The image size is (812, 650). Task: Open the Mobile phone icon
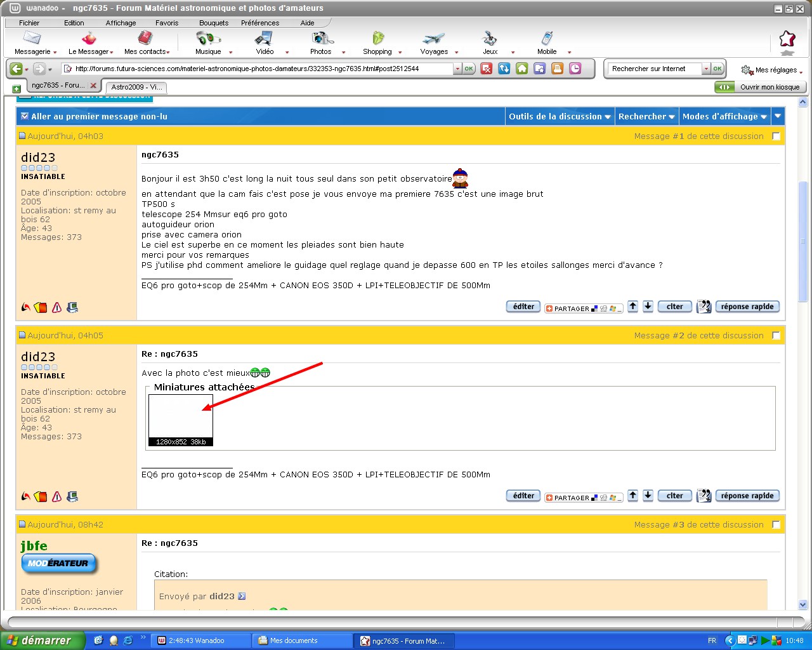coord(547,38)
